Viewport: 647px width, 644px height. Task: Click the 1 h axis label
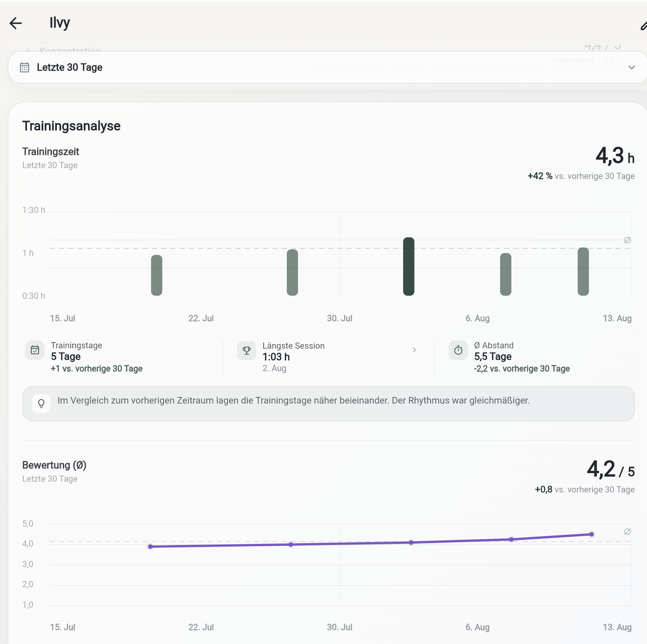tap(28, 253)
